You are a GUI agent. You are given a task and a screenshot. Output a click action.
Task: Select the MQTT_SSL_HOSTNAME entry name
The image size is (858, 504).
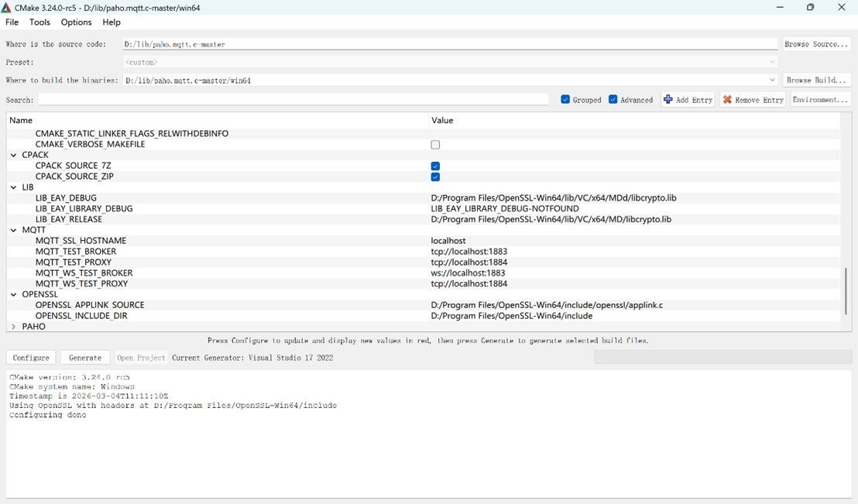coord(81,241)
